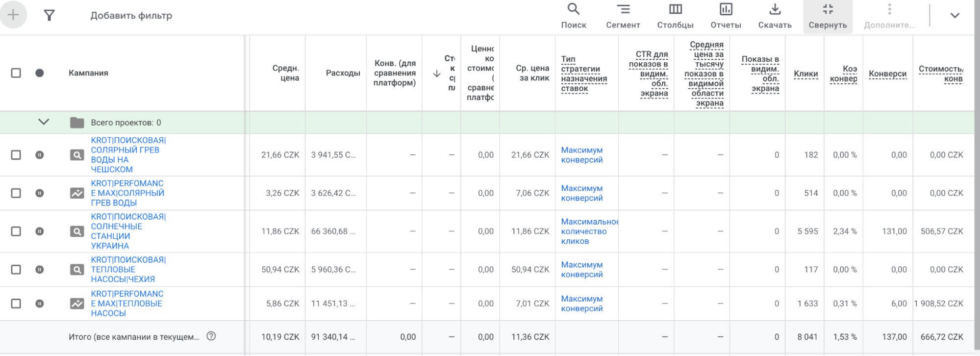Click help icon next to Итого row
Screen dimensions: 980x356
pos(211,336)
